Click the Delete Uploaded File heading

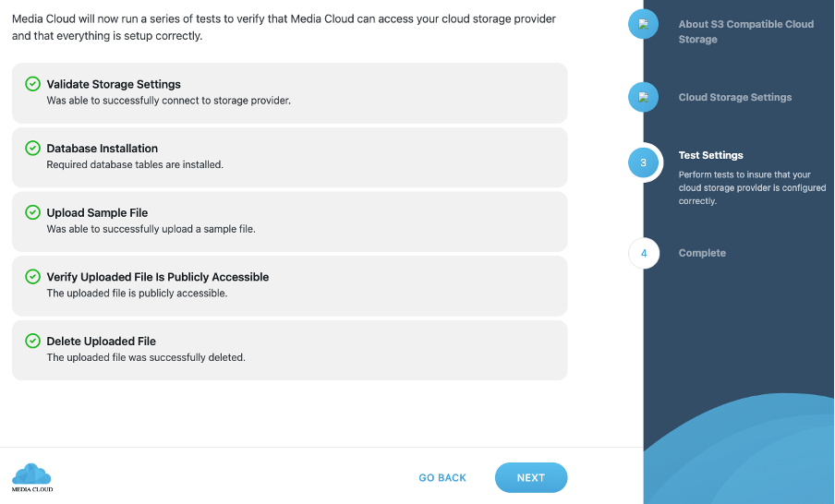tap(102, 342)
